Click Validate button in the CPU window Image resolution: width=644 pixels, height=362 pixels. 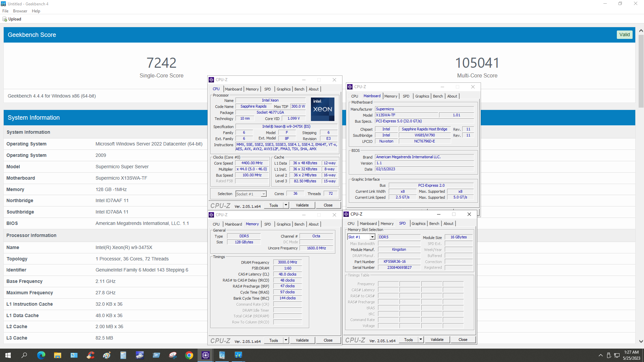pyautogui.click(x=302, y=205)
